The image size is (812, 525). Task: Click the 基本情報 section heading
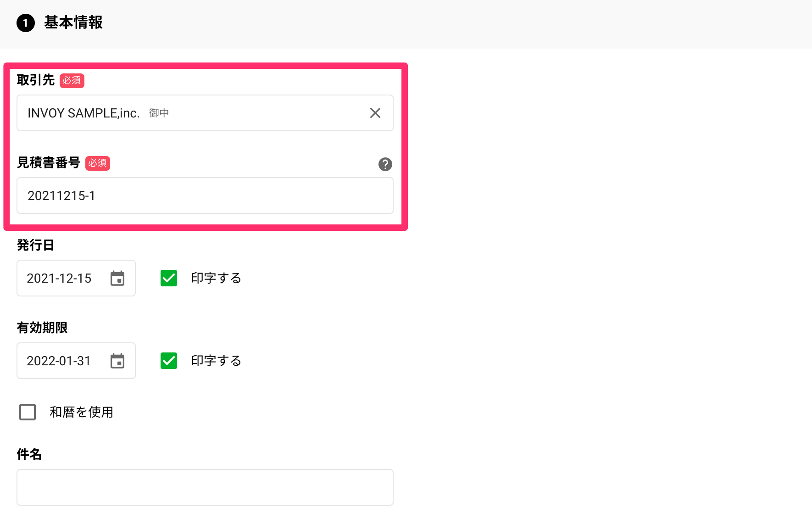(73, 22)
